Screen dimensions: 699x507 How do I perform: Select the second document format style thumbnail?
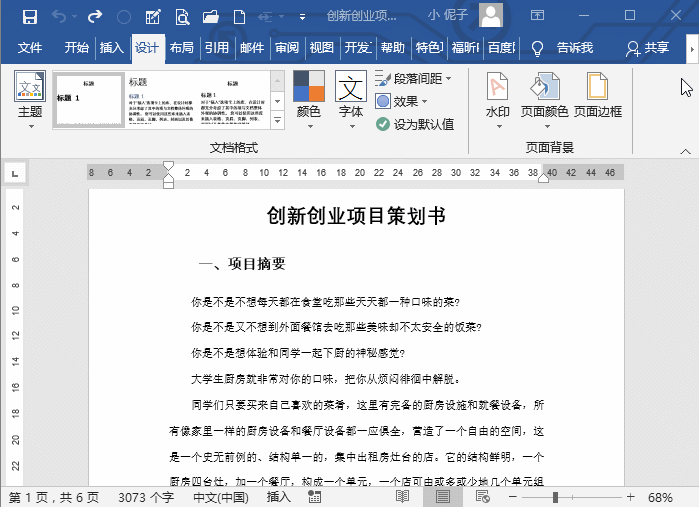(160, 100)
